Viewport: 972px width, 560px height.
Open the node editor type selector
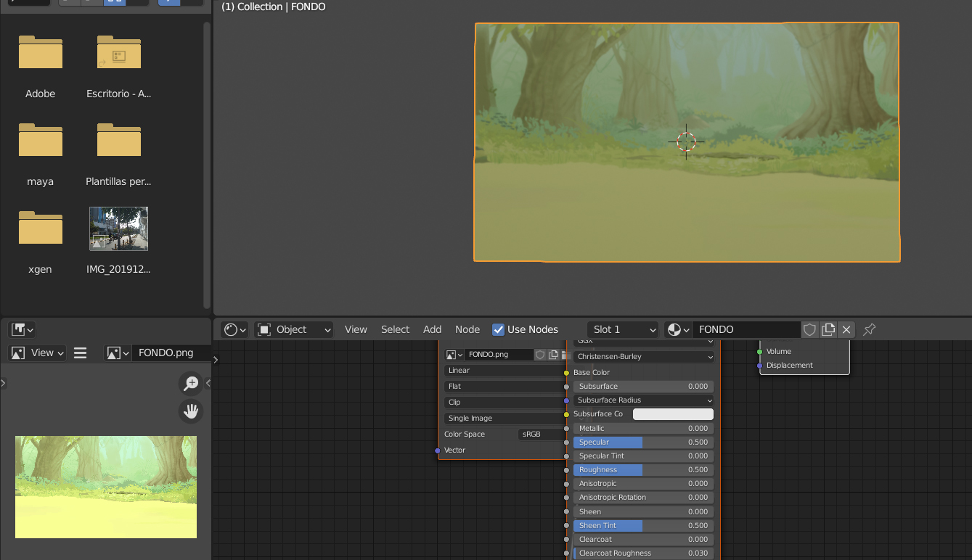click(x=234, y=330)
